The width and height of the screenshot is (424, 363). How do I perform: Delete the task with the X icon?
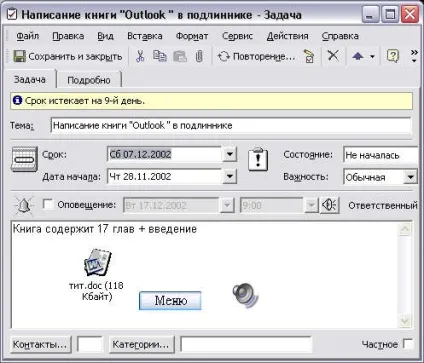coord(333,55)
